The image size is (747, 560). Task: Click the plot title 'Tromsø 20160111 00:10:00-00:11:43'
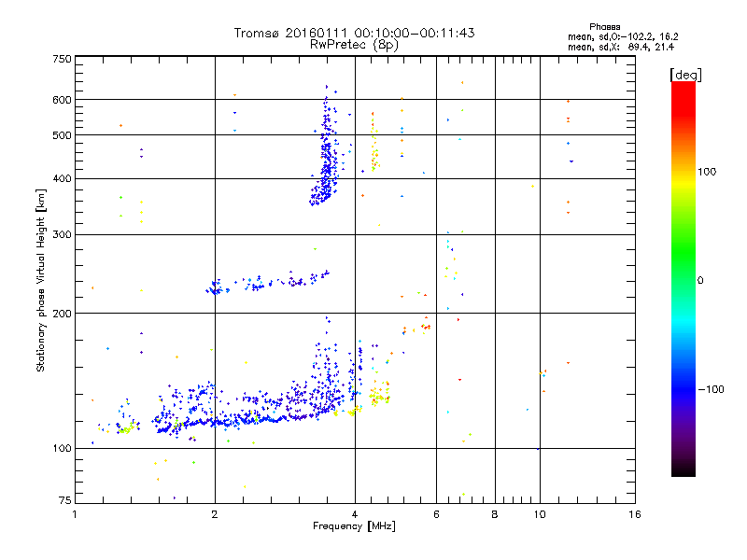pyautogui.click(x=354, y=33)
